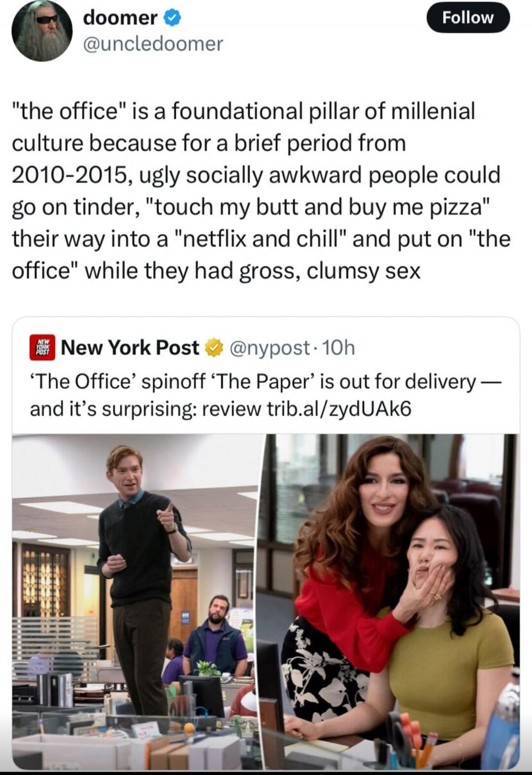Open the New York Post logo icon
Screen dimensions: 532x775
point(43,348)
